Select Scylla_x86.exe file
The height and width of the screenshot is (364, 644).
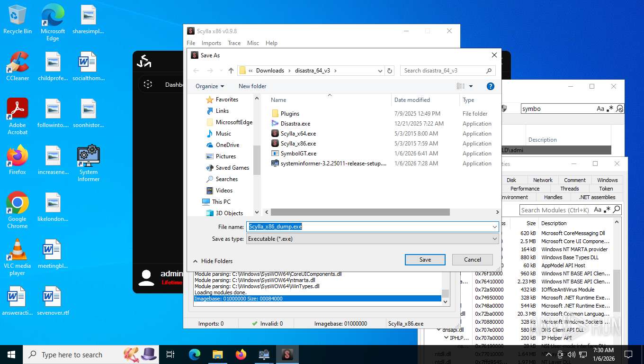click(x=298, y=144)
